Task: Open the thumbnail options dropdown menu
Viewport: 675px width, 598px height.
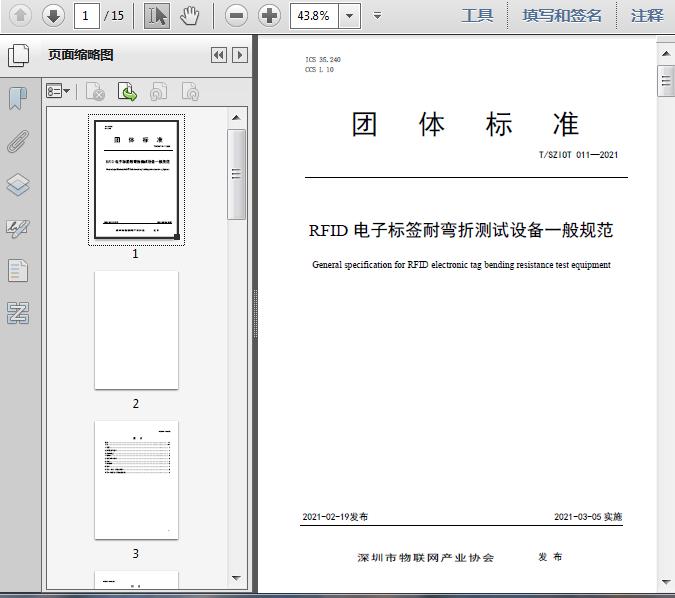Action: pos(58,91)
